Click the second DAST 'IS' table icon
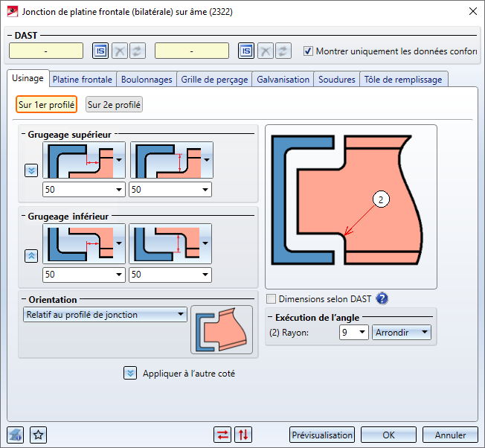485x448 pixels. 246,51
